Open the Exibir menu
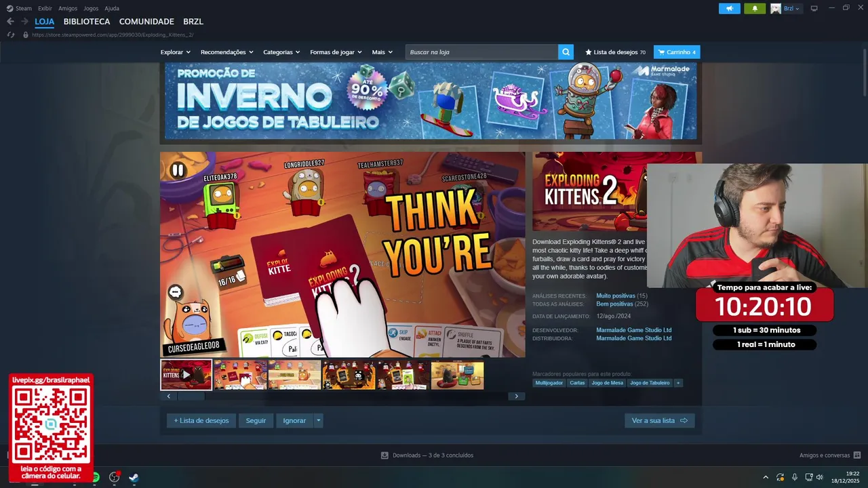The height and width of the screenshot is (488, 868). 45,8
